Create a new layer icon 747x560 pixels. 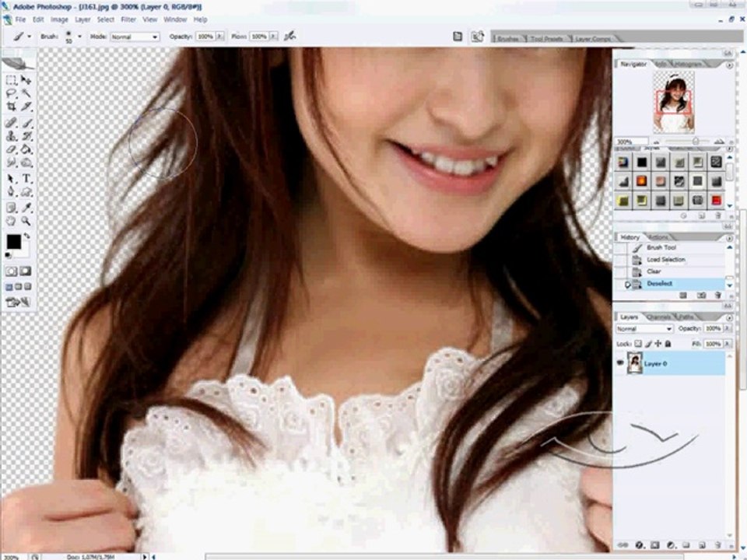point(702,545)
